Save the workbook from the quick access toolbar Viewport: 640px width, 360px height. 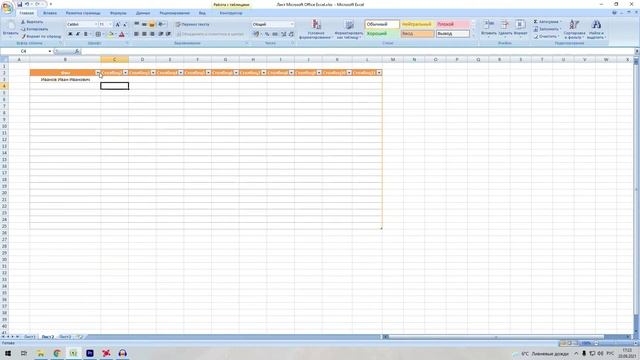19,4
